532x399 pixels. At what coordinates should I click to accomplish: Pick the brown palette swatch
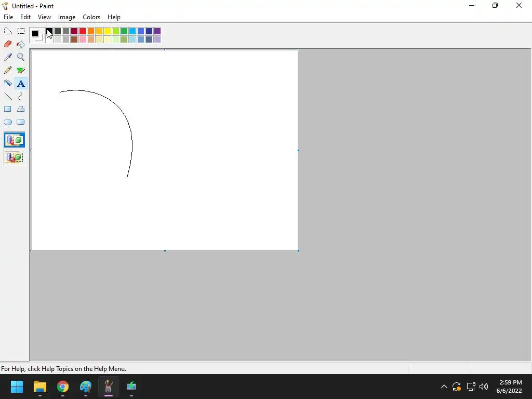click(74, 39)
